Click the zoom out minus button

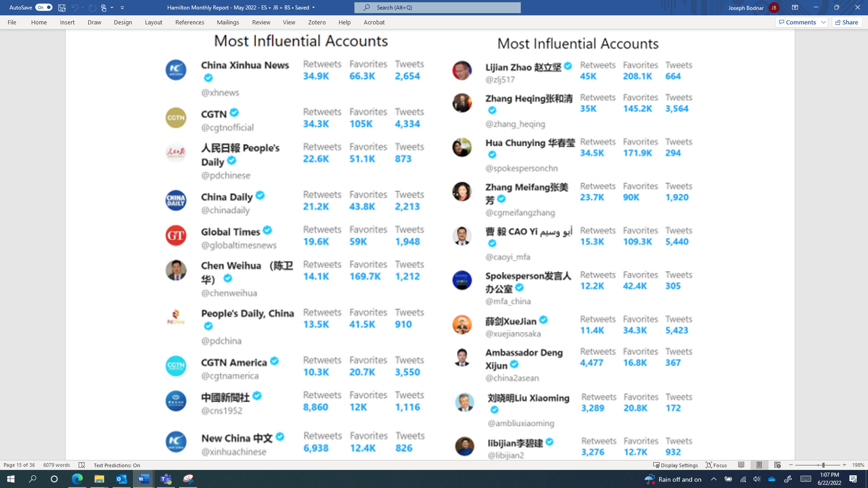point(791,465)
